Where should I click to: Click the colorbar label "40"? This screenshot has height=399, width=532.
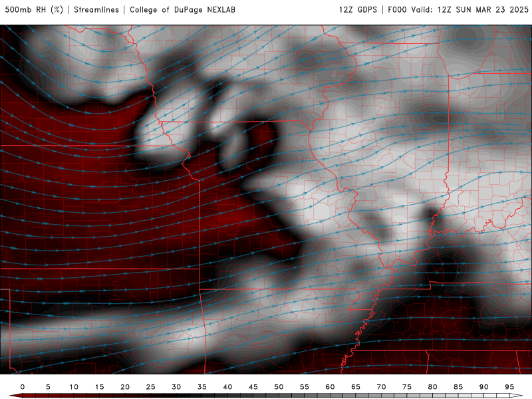(x=227, y=387)
